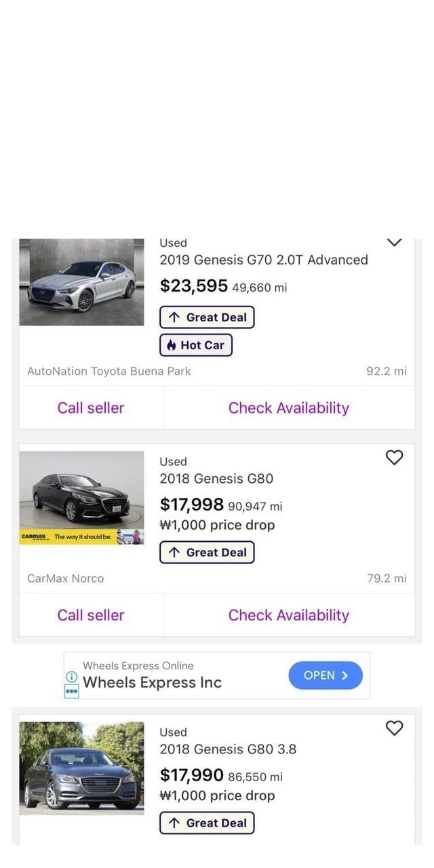Open gray Genesis G80 3.8 photo
Image resolution: width=434 pixels, height=868 pixels.
[x=81, y=768]
